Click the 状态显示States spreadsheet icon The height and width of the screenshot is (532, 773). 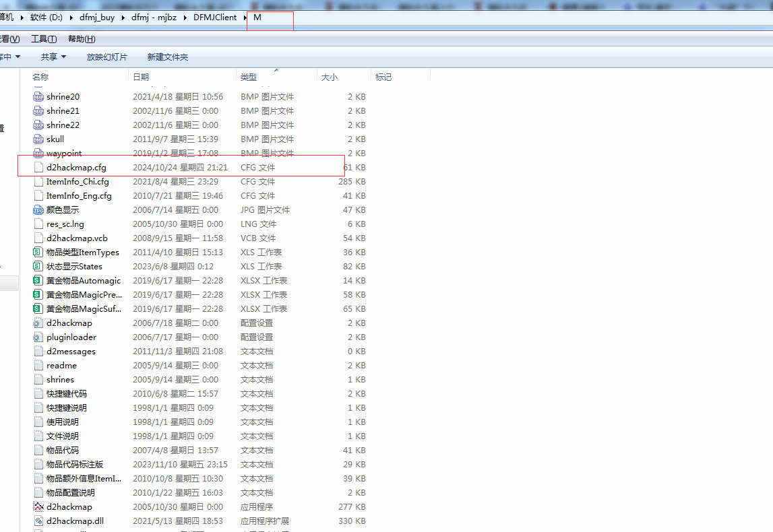point(38,267)
